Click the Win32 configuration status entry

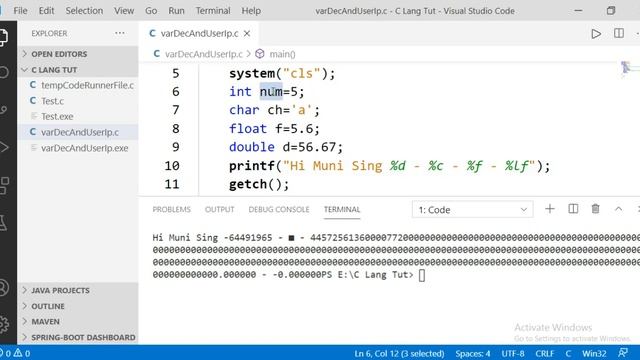pos(594,353)
